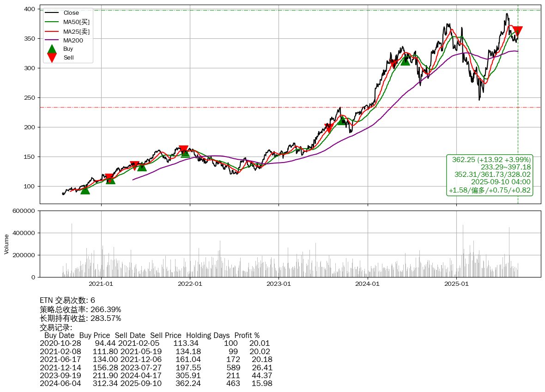
Task: Click the red Sell triangle from July 2023
Action: point(328,128)
